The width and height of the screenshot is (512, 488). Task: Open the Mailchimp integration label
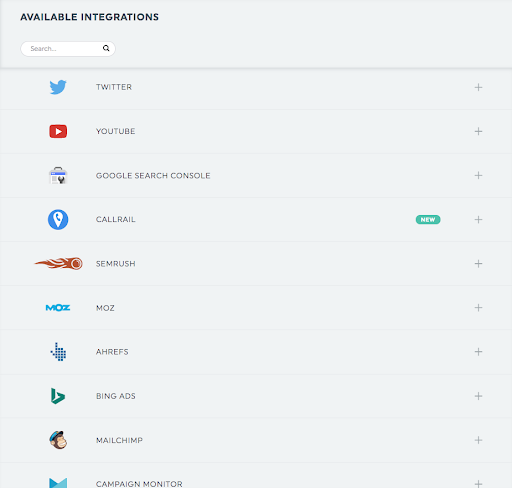click(x=119, y=440)
